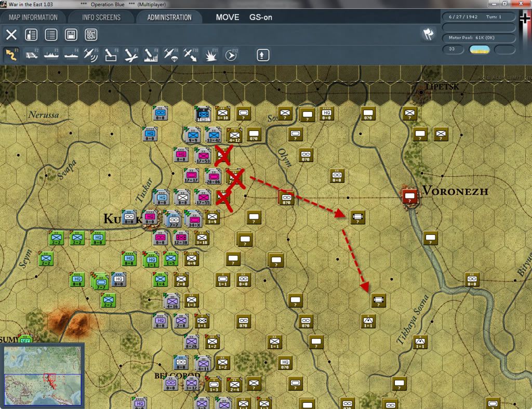Click the blue and yellow weather indicator
This screenshot has height=409, width=532.
click(480, 49)
